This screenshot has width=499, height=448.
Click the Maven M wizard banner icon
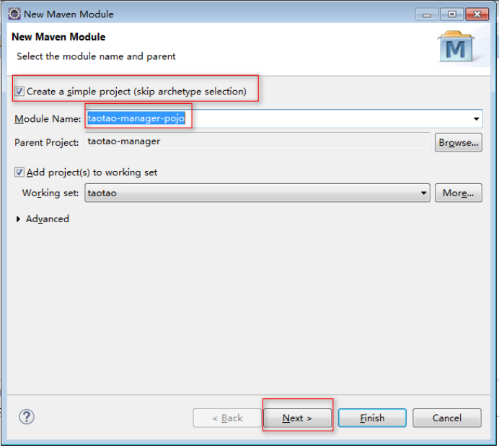[x=456, y=46]
